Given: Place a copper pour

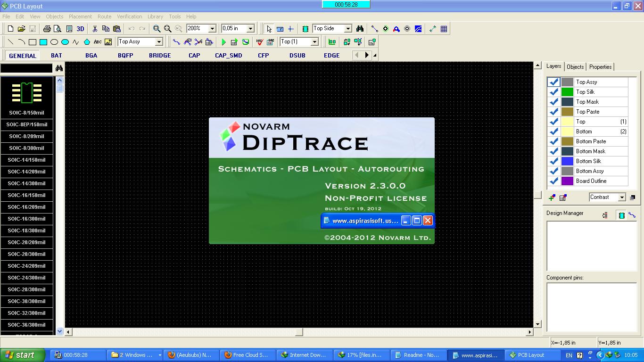Looking at the screenshot, I should tap(418, 29).
